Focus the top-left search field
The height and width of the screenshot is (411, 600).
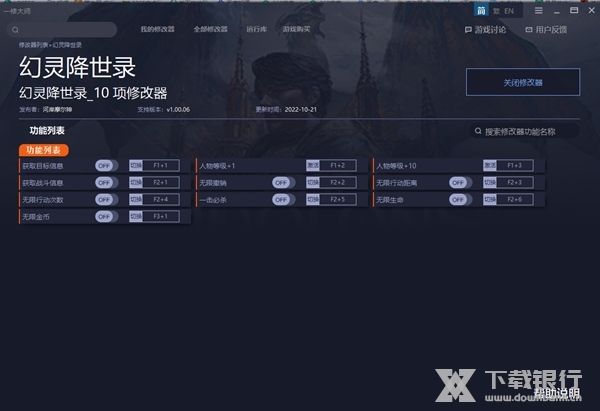click(62, 30)
